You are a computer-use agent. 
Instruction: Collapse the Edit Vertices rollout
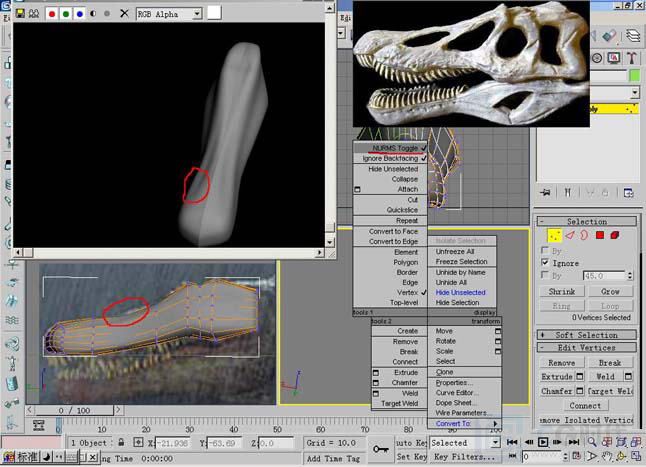587,348
